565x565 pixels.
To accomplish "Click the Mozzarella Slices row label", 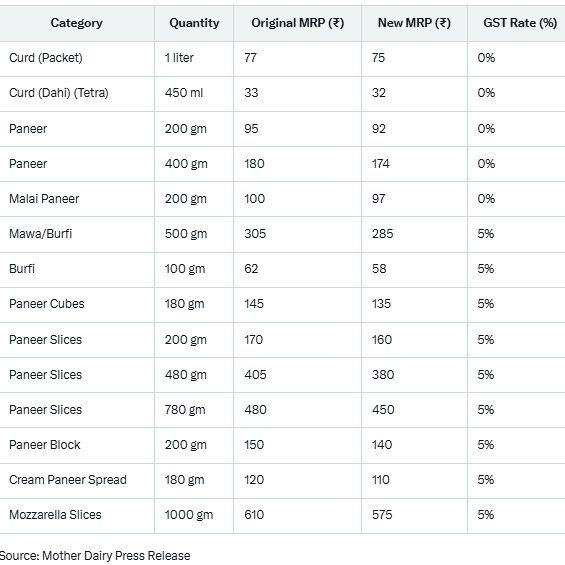I will [x=55, y=515].
